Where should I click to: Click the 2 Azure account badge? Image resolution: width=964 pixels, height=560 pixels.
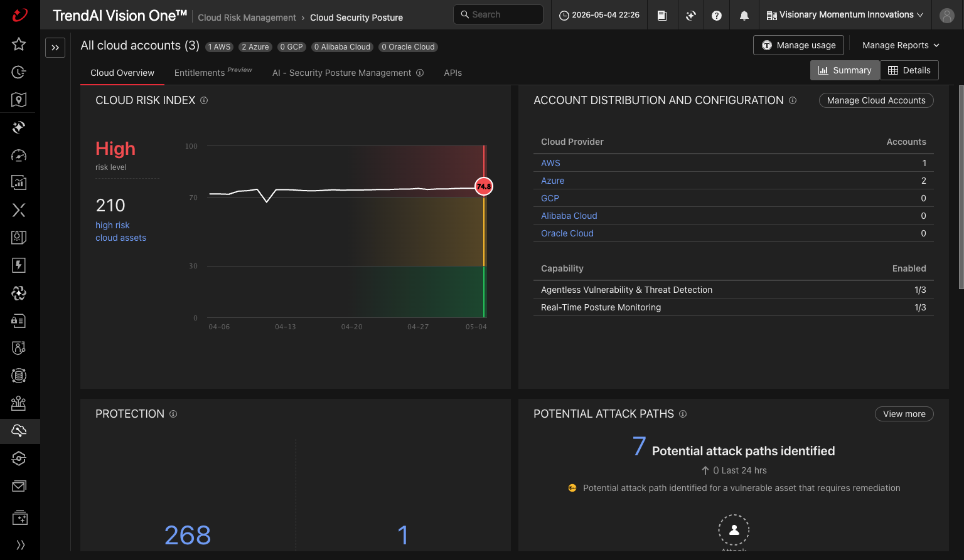[x=255, y=47]
